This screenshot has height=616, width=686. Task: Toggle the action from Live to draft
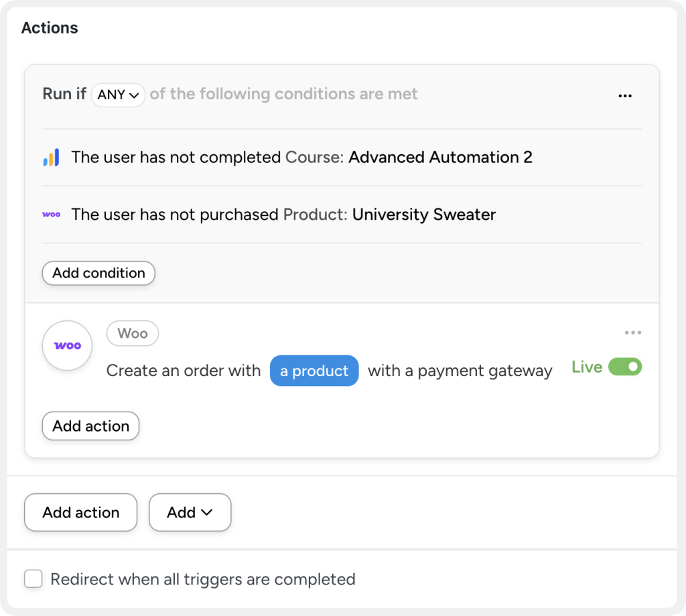(x=624, y=367)
